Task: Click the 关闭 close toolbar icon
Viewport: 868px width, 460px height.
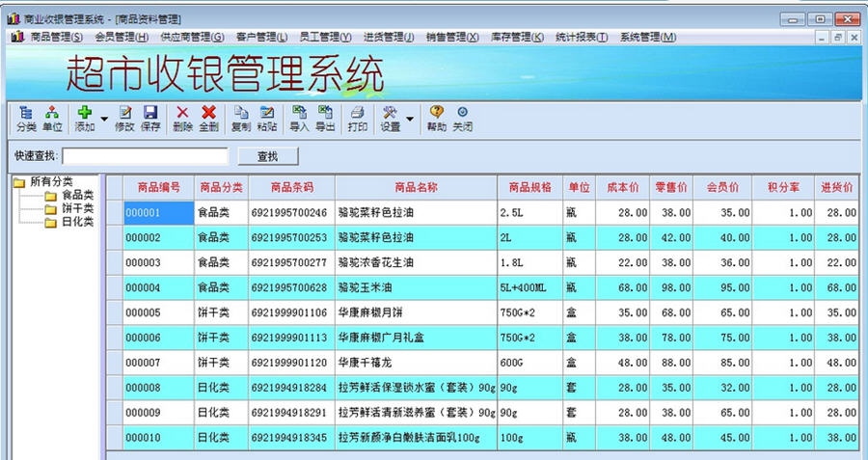Action: coord(462,119)
